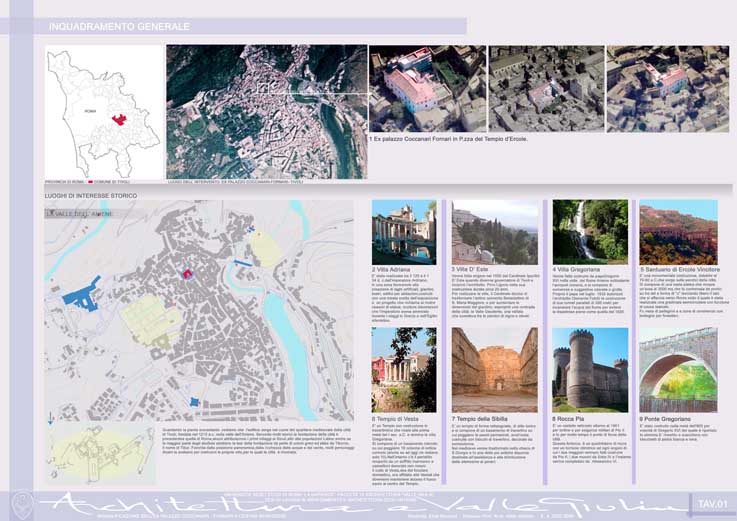737x521 pixels.
Task: Open the Santuario di Ercole Vincitore photo
Action: (678, 232)
